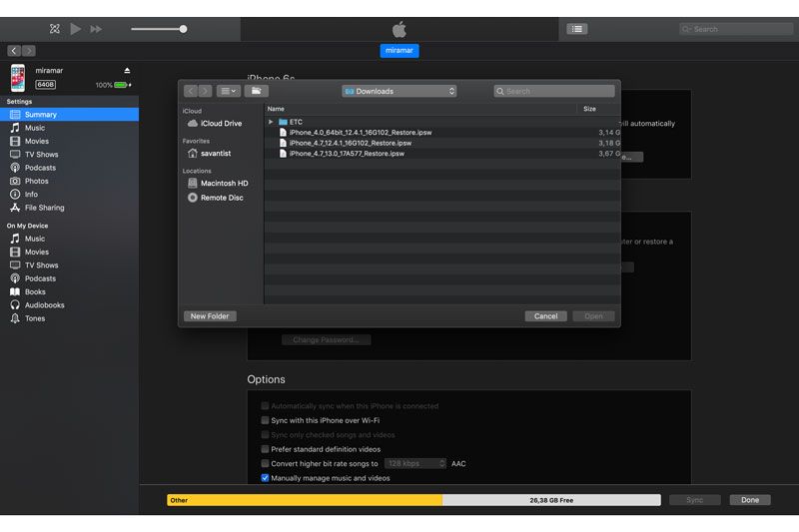The width and height of the screenshot is (799, 532).
Task: Expand the ETC folder triangle
Action: (271, 122)
